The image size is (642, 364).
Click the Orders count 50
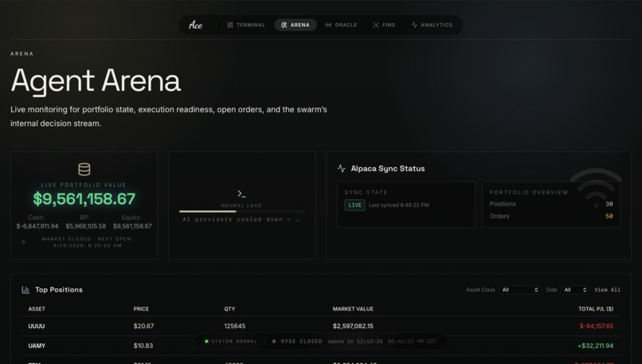click(609, 216)
